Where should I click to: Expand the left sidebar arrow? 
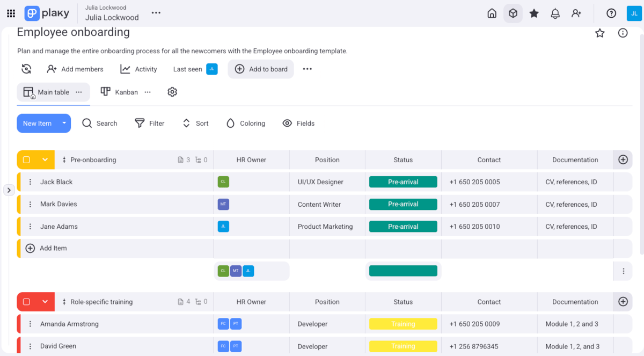tap(9, 190)
